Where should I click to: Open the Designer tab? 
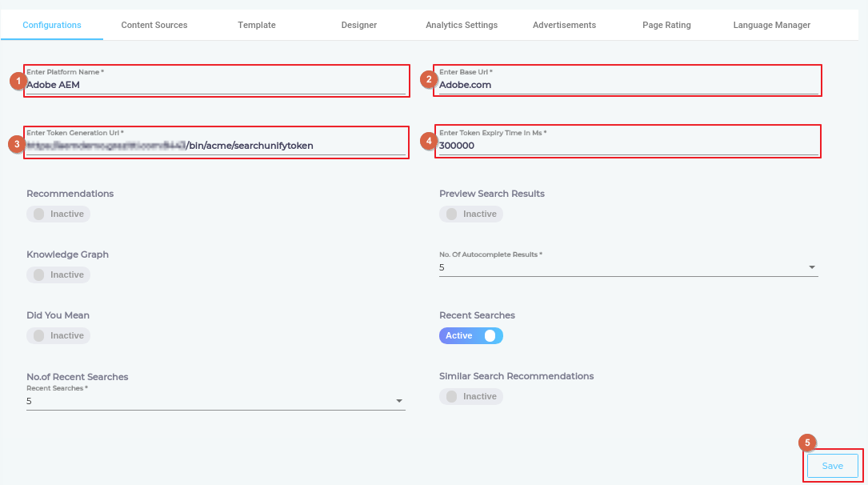(x=359, y=25)
